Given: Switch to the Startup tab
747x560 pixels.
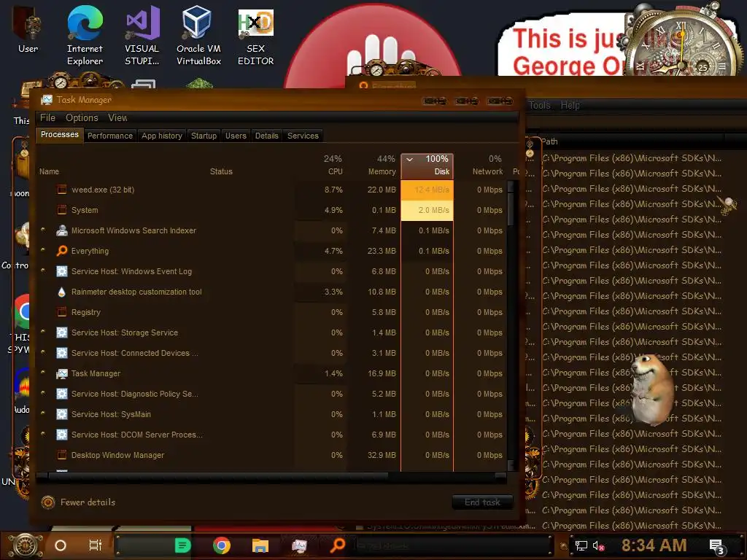Looking at the screenshot, I should click(204, 136).
